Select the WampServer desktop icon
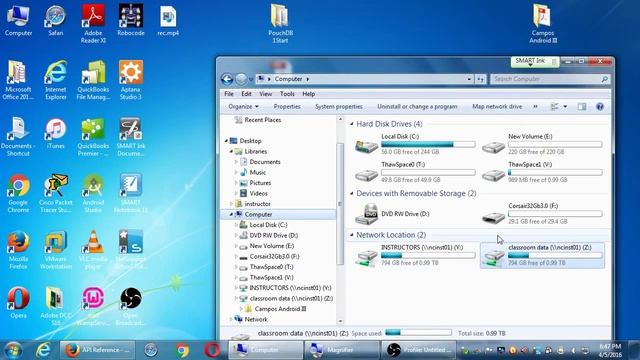Viewport: 640px width, 360px height. click(93, 306)
